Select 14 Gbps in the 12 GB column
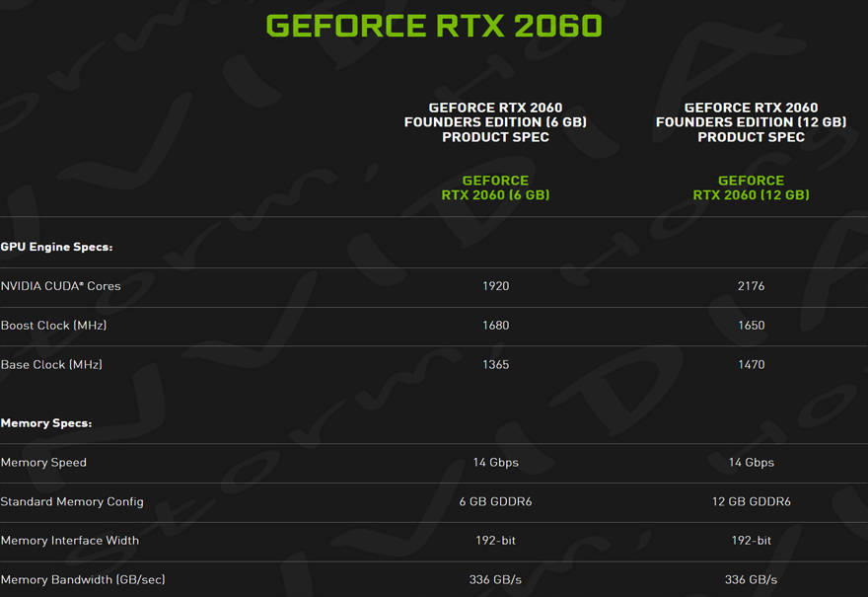The width and height of the screenshot is (868, 597). coord(752,463)
